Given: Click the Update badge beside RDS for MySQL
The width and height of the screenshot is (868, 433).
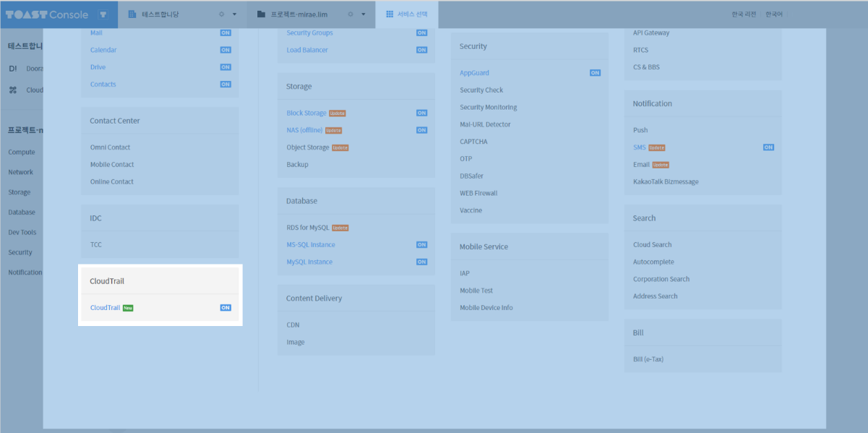Looking at the screenshot, I should [340, 228].
